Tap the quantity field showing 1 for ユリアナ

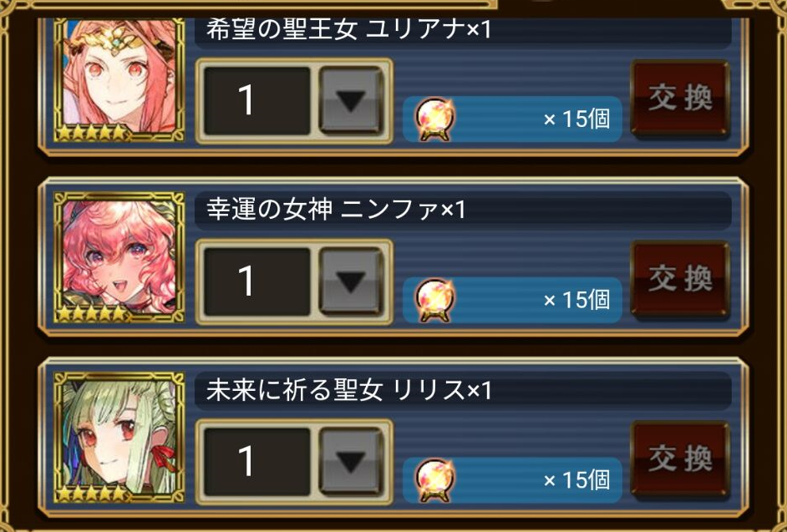(257, 101)
